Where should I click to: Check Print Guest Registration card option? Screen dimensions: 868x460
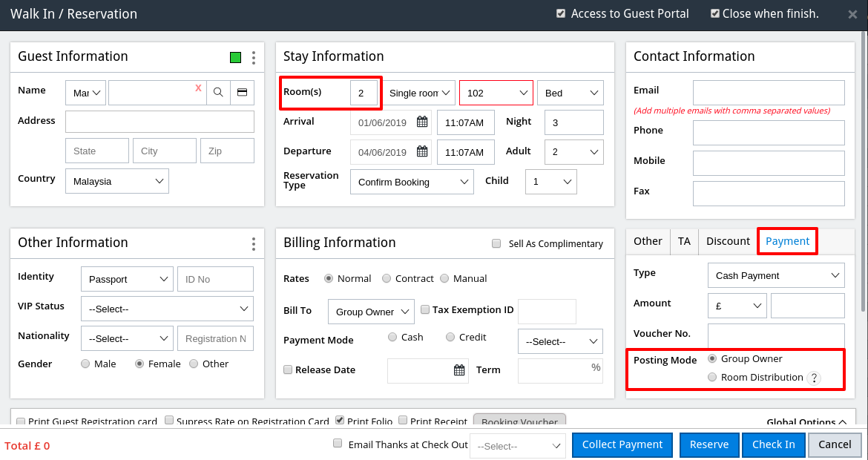(x=21, y=421)
